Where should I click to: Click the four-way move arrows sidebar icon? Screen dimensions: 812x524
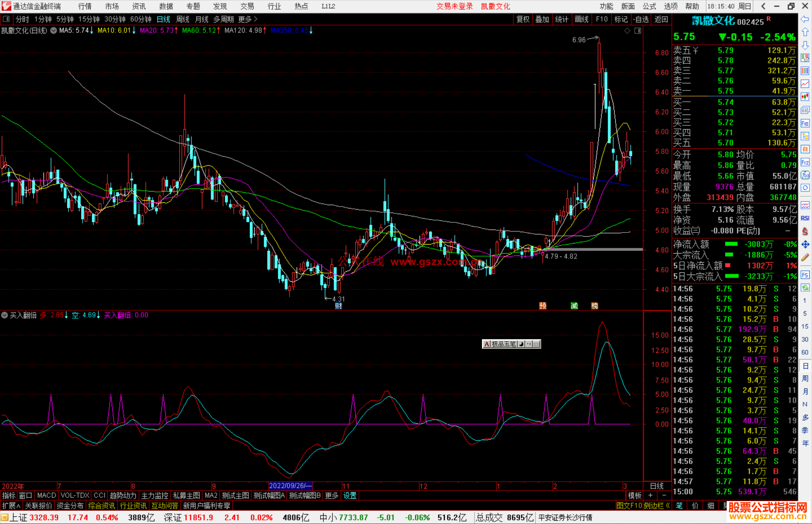pos(805,245)
